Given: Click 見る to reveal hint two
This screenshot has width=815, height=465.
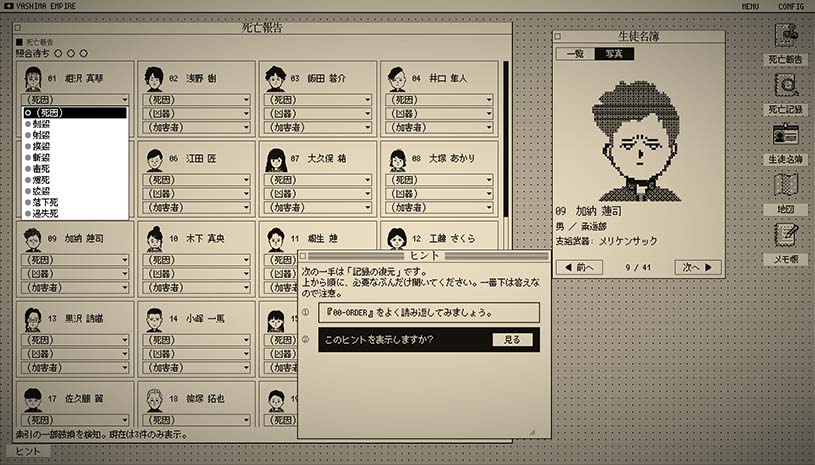Looking at the screenshot, I should click(512, 340).
